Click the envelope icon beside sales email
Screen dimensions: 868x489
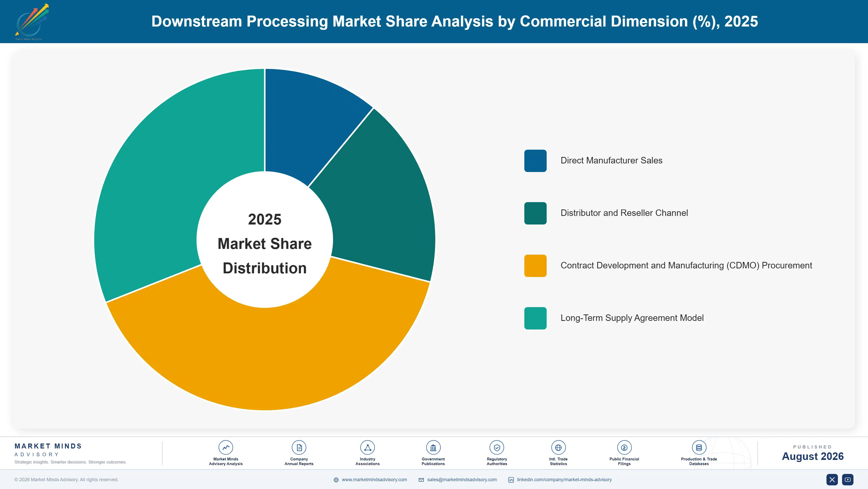pyautogui.click(x=421, y=480)
